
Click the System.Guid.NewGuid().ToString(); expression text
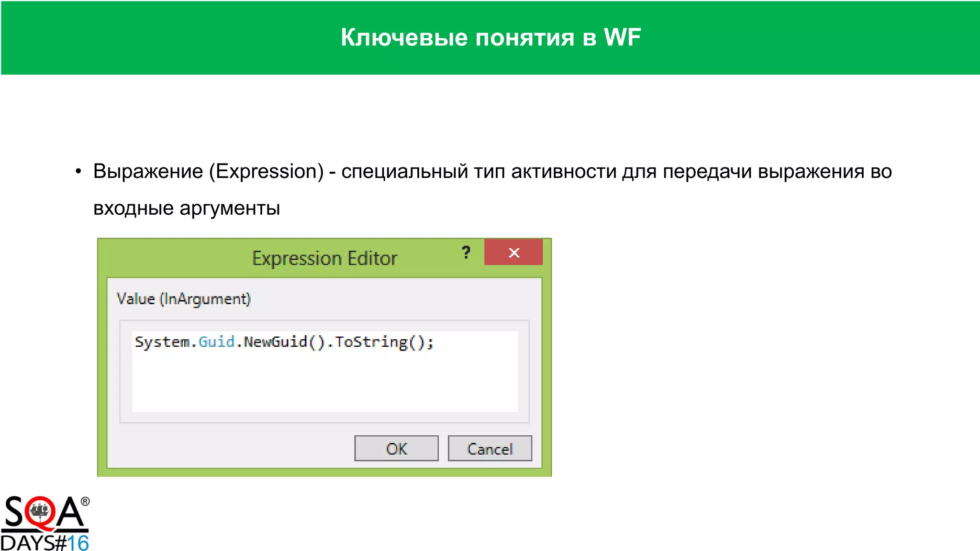pyautogui.click(x=284, y=342)
